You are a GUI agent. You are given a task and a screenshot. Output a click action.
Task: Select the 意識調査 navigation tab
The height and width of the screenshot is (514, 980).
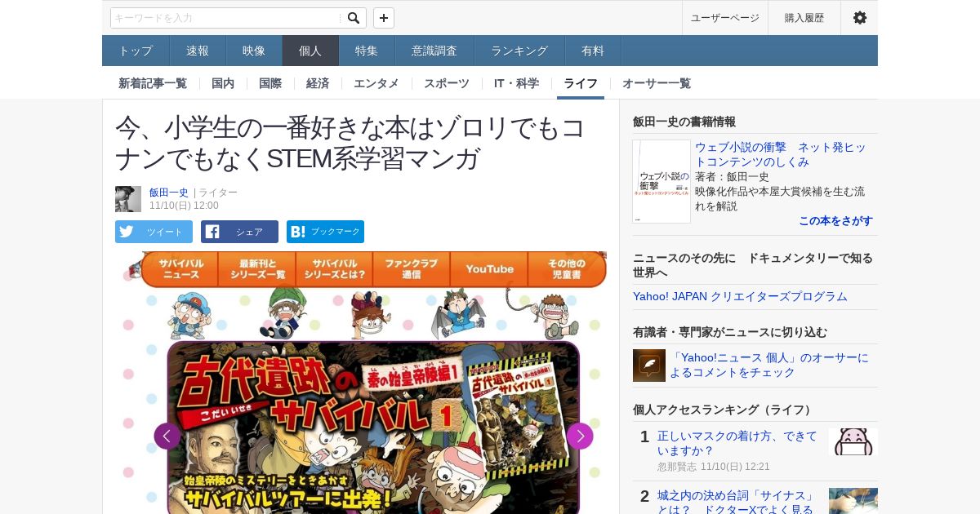[x=434, y=51]
